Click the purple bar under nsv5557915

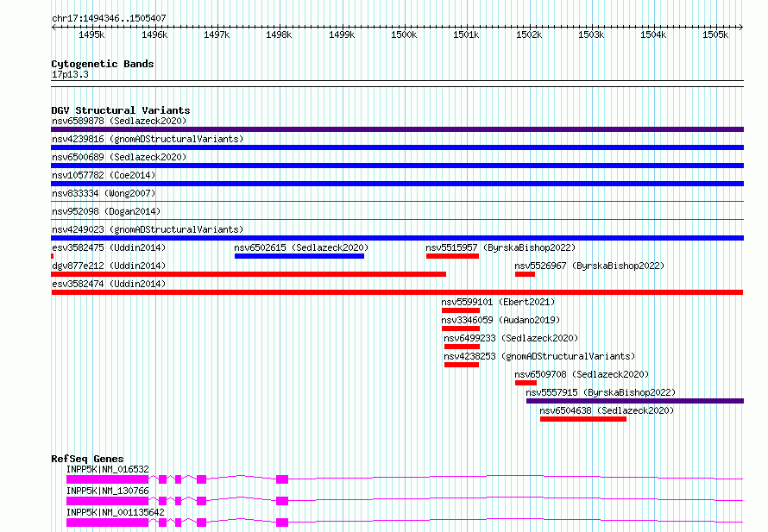pyautogui.click(x=634, y=401)
